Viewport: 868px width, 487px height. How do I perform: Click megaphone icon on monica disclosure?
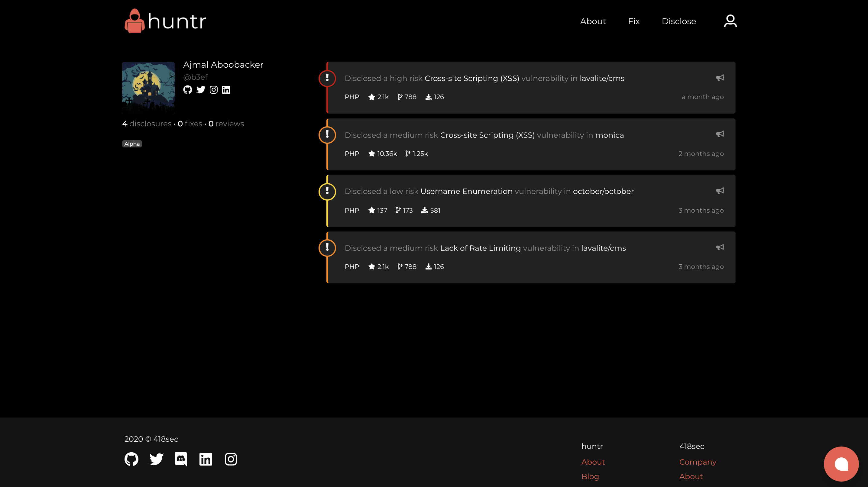tap(720, 134)
